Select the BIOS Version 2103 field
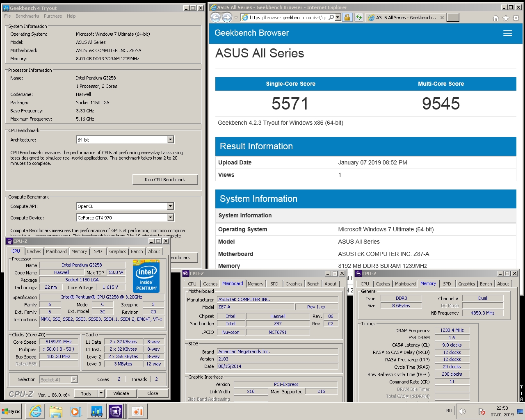Screen dimensions: 525x420 pos(278,359)
